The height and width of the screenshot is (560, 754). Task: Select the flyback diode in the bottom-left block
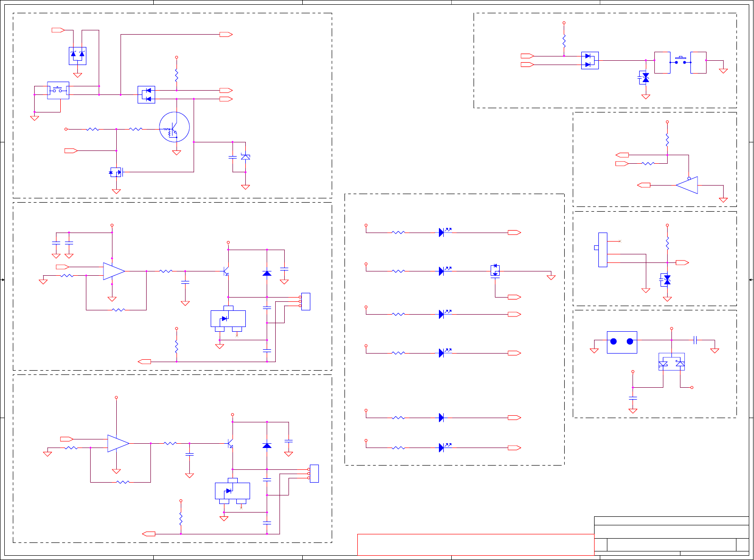pyautogui.click(x=267, y=446)
